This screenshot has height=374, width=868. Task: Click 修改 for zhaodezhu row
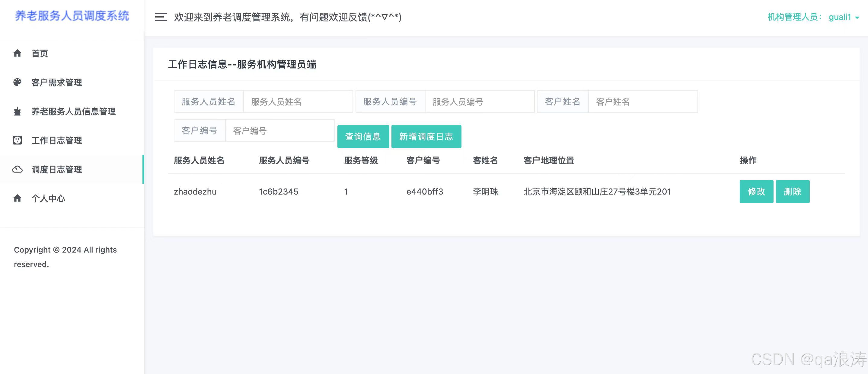click(x=756, y=192)
